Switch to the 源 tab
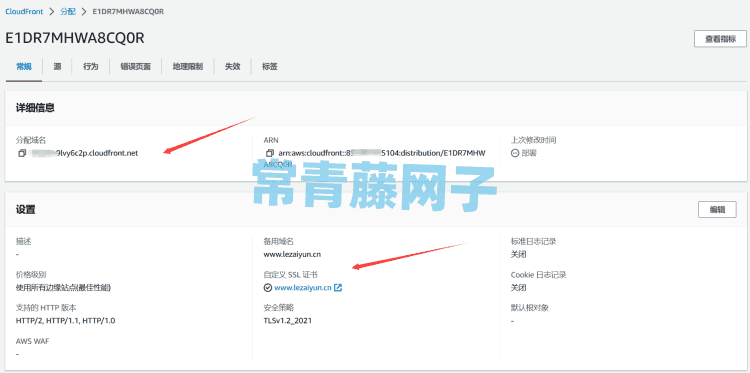This screenshot has height=373, width=750. 57,67
